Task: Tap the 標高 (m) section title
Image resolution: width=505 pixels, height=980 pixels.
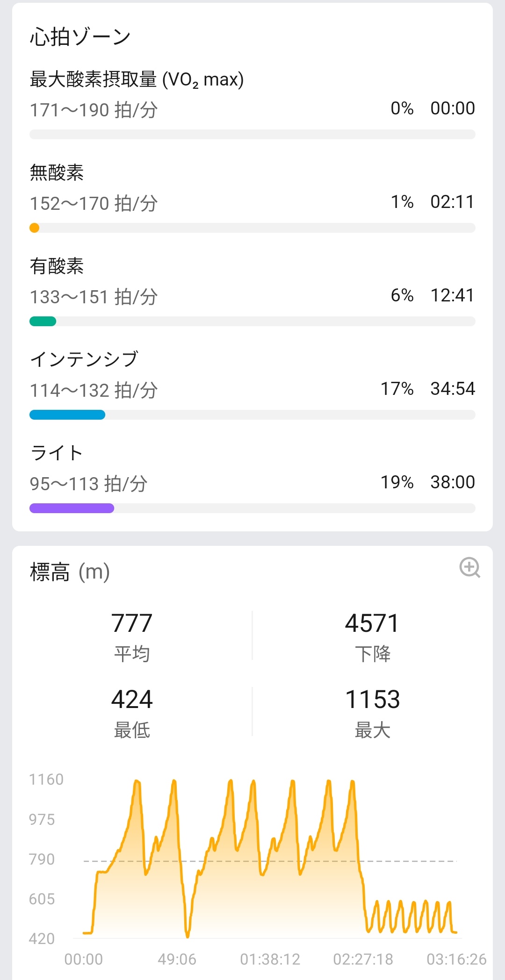Action: 70,572
